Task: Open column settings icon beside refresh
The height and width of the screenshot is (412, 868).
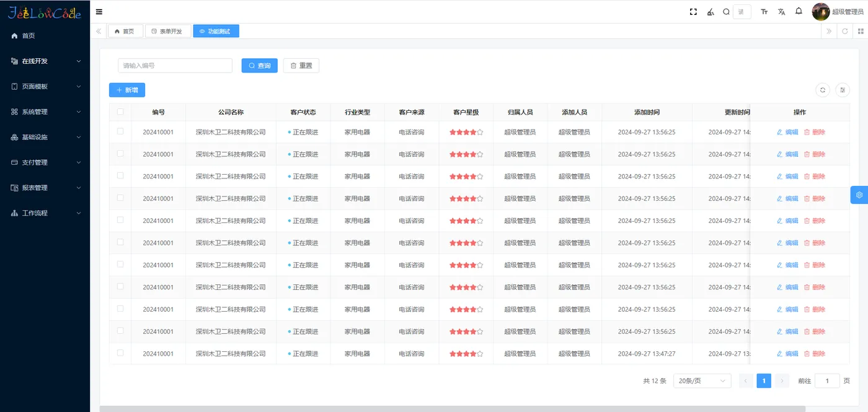Action: (843, 90)
